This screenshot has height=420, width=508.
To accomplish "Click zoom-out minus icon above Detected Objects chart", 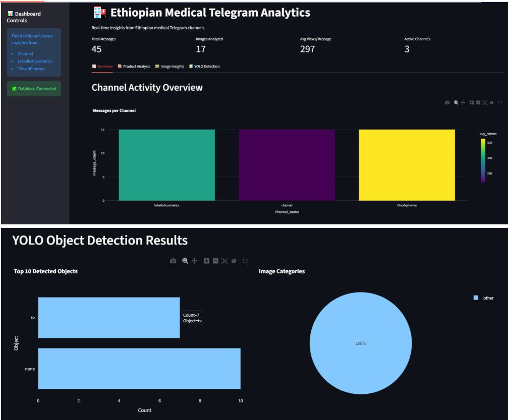I will (x=215, y=261).
